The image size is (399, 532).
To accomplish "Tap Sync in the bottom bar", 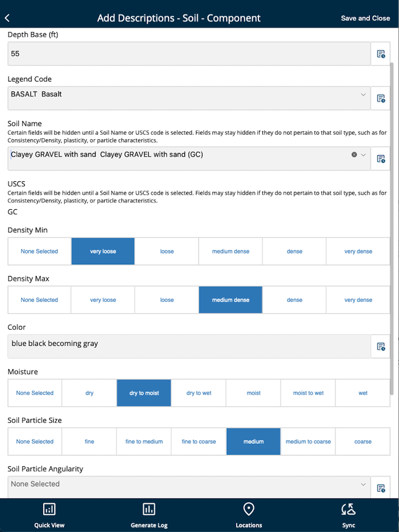I will pos(349,515).
